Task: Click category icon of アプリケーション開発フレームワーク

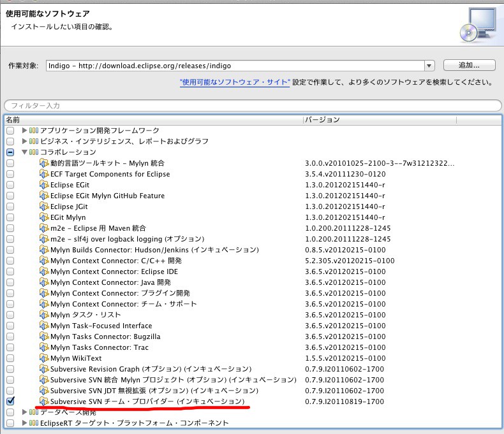Action: (x=34, y=131)
